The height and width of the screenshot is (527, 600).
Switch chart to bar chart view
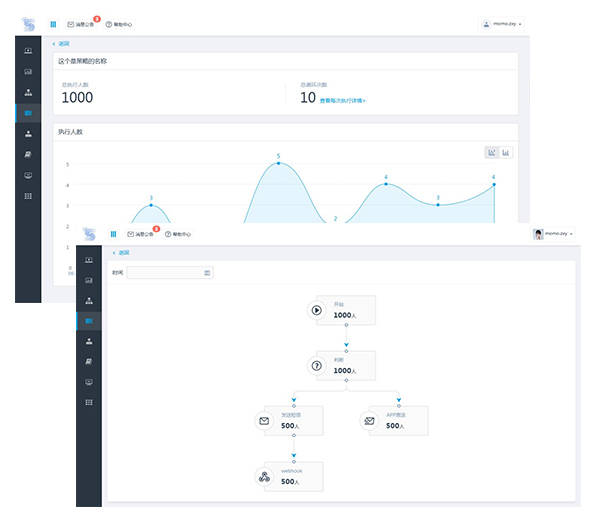(x=506, y=152)
